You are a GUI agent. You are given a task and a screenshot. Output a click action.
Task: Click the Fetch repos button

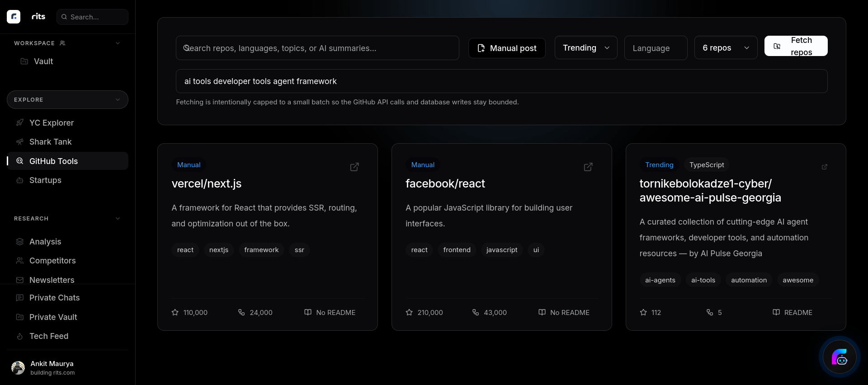[796, 46]
